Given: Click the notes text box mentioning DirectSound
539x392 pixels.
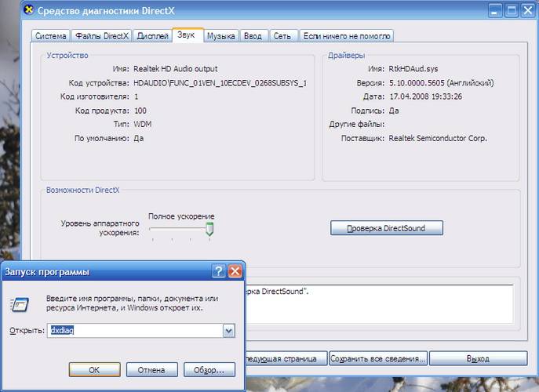Looking at the screenshot, I should point(380,304).
